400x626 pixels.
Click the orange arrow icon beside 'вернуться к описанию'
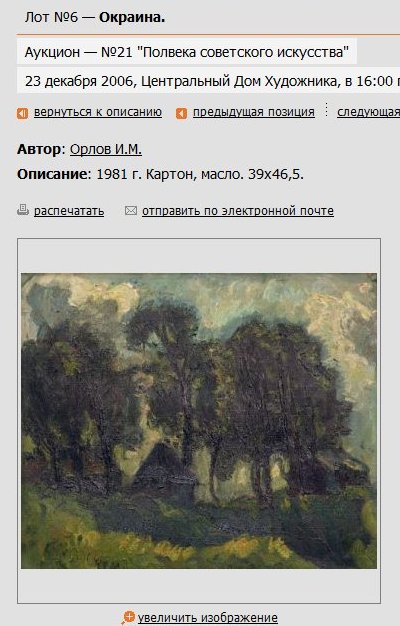coord(22,113)
